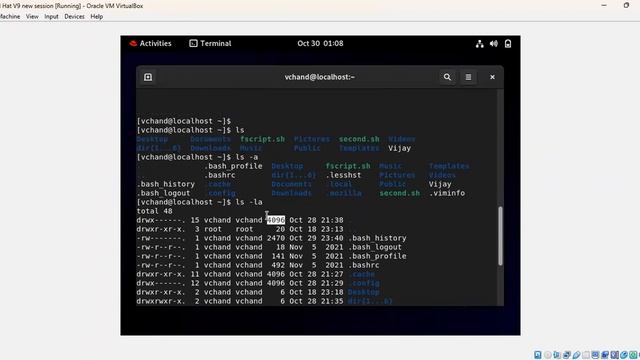Click 'second.sh' in the ls -a output
Viewport: 640px width, 360px height.
[x=400, y=193]
